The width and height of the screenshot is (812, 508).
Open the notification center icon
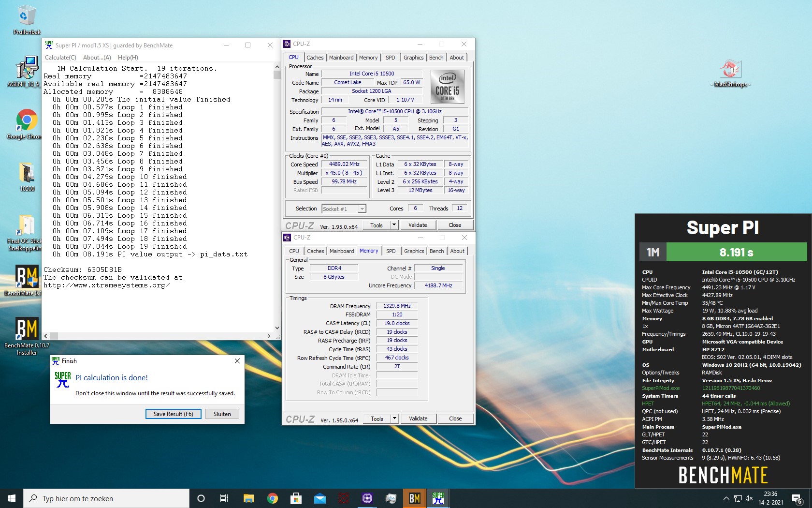[x=797, y=499]
